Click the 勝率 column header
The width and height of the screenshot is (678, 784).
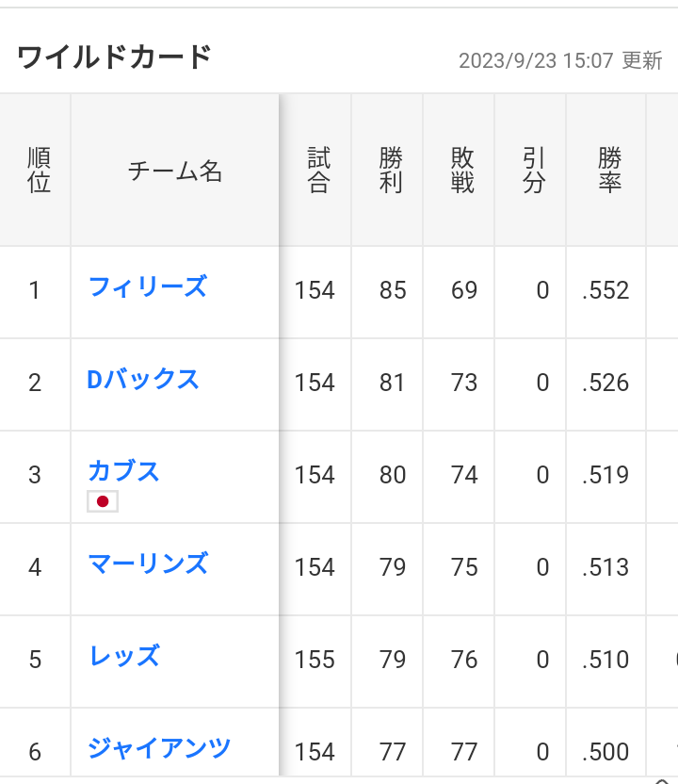[x=609, y=170]
